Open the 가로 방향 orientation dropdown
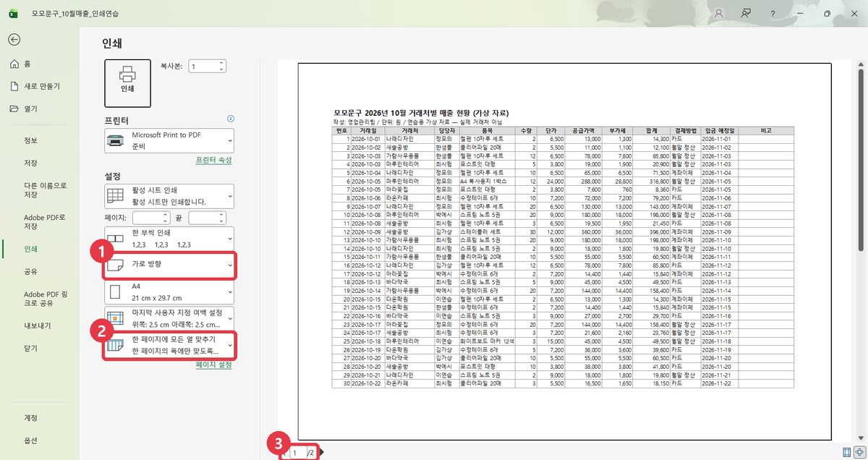 [170, 265]
